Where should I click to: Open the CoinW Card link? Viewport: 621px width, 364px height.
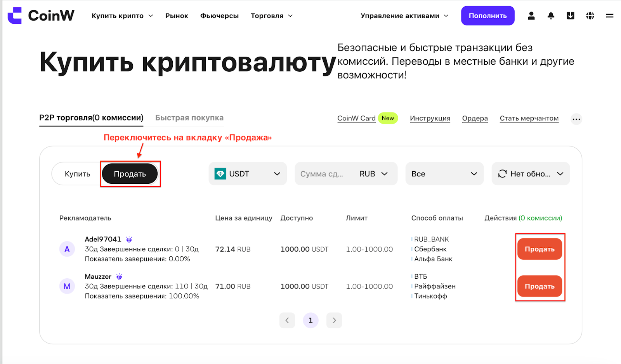[x=356, y=118]
